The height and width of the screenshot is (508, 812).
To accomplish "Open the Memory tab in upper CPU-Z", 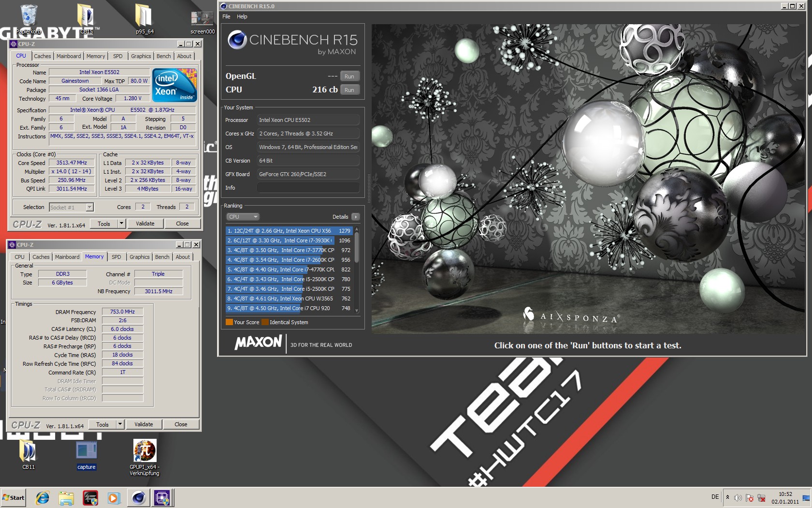I will [96, 56].
